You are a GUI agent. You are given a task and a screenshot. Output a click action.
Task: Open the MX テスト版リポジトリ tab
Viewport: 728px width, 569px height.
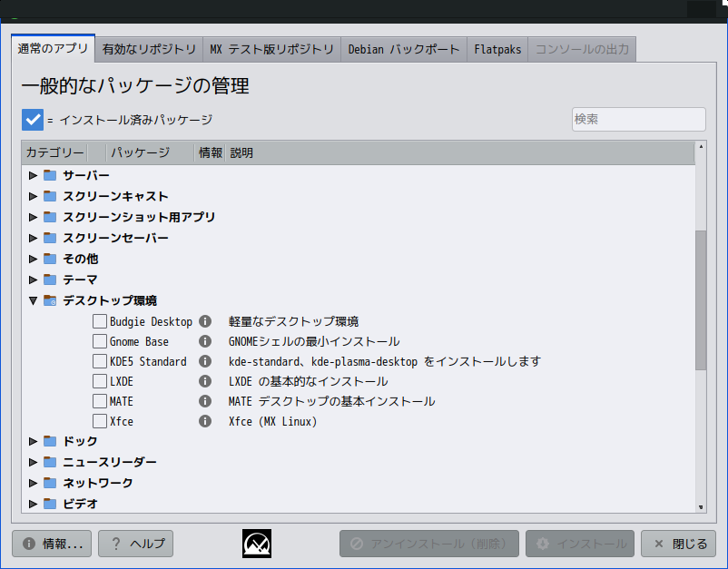coord(272,49)
